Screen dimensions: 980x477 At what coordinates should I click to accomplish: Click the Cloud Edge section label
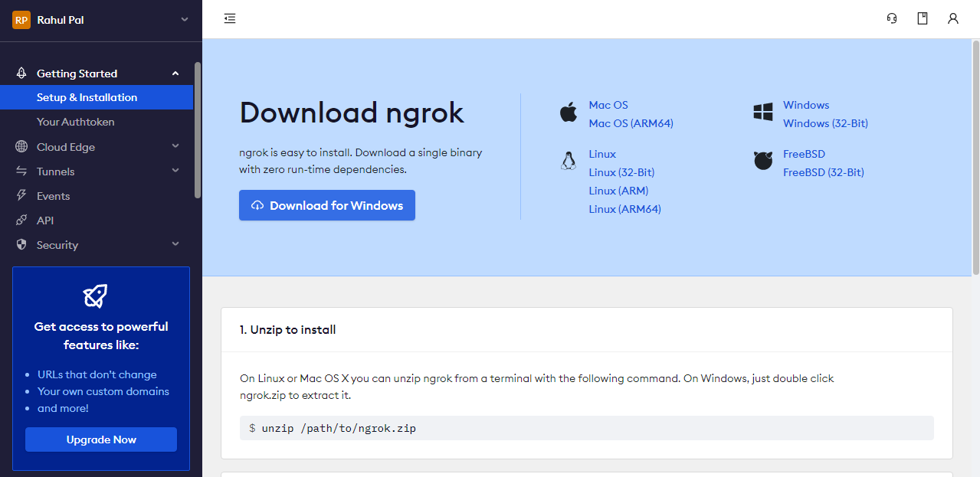coord(66,147)
